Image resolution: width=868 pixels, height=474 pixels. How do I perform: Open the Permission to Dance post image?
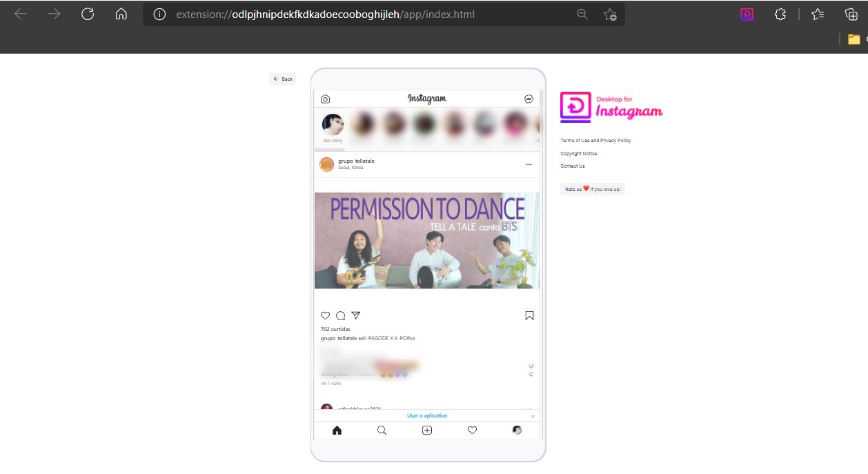click(x=427, y=240)
